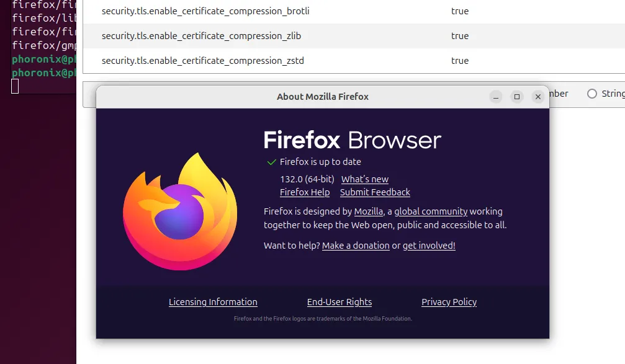Minimize the About Mozilla Firefox dialog
The width and height of the screenshot is (625, 364).
495,97
